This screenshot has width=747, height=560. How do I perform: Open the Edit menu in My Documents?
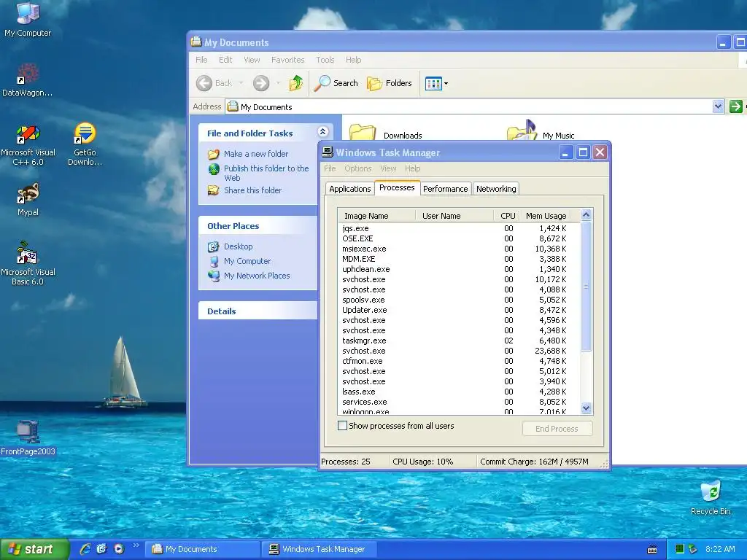click(x=225, y=60)
